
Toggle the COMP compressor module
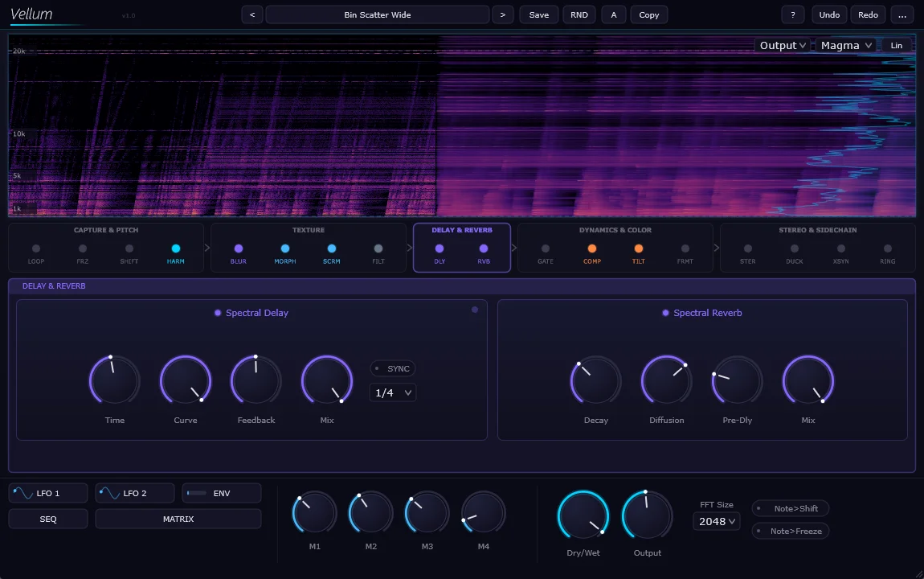(x=592, y=248)
